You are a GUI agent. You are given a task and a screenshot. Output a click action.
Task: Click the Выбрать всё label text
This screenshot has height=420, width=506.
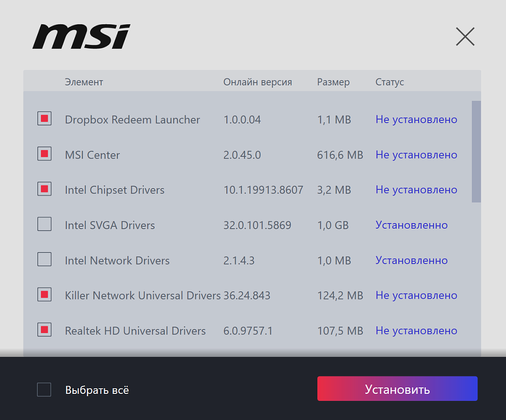pos(97,390)
